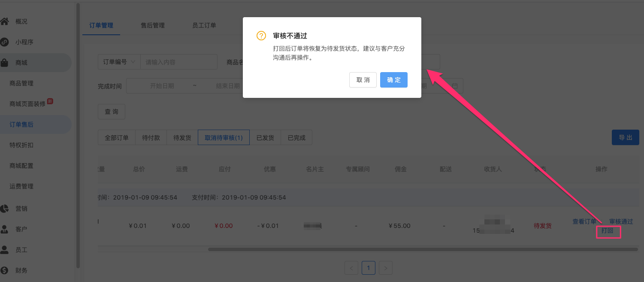Click the 导出 export button
Screen dimensions: 644x282
(x=626, y=137)
